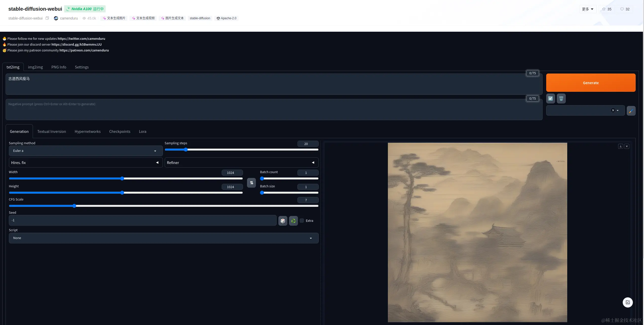Click the 45.0k views count
Screen dimensions: 644x325
click(x=89, y=18)
